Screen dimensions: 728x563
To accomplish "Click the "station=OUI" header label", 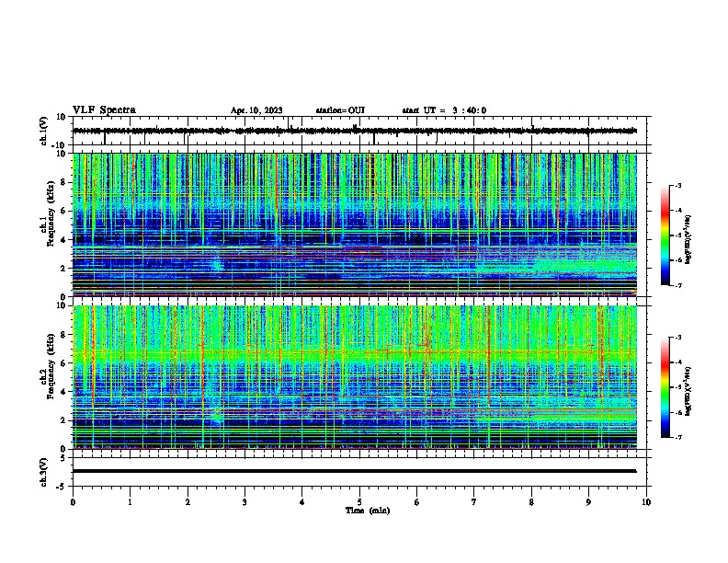I will (340, 110).
